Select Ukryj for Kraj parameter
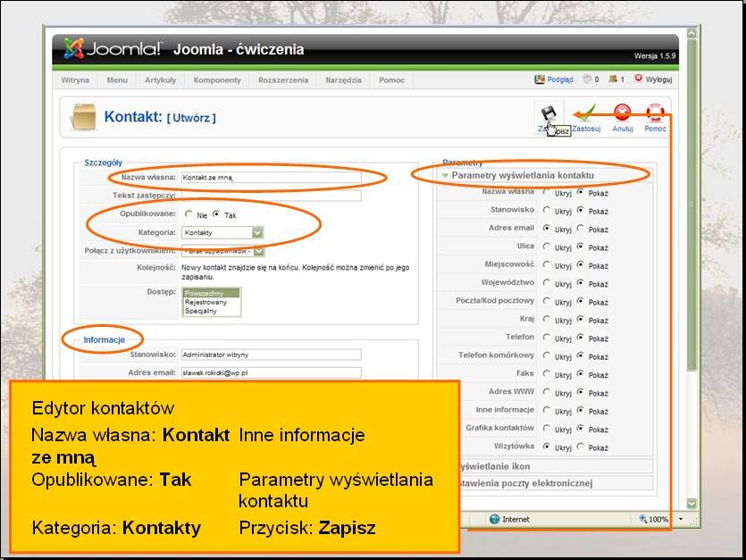The width and height of the screenshot is (746, 560). pyautogui.click(x=546, y=319)
